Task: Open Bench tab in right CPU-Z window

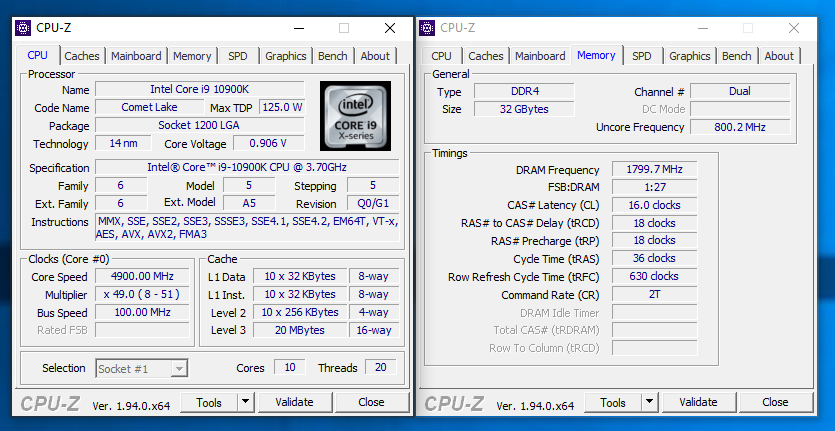Action: pyautogui.click(x=736, y=56)
